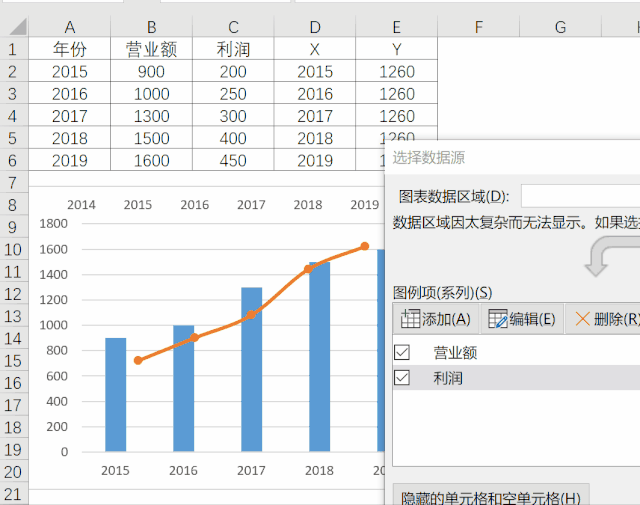The height and width of the screenshot is (505, 640).
Task: Select column B header
Action: click(151, 27)
